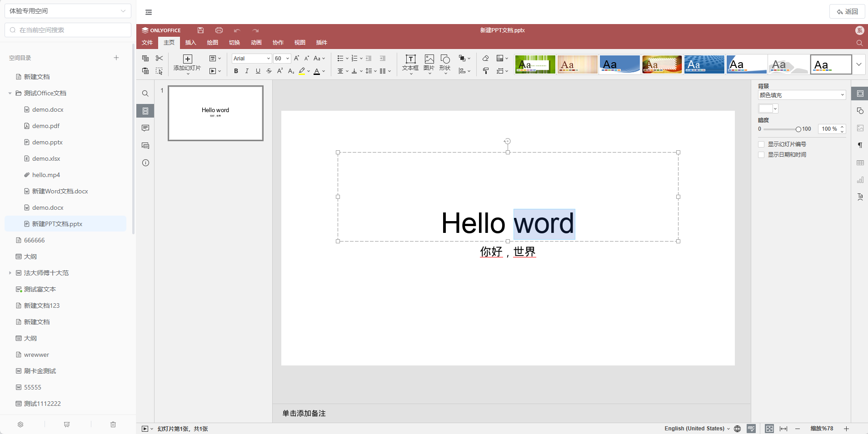This screenshot has width=868, height=434.
Task: Open the comments panel in left sidebar
Action: click(x=145, y=128)
